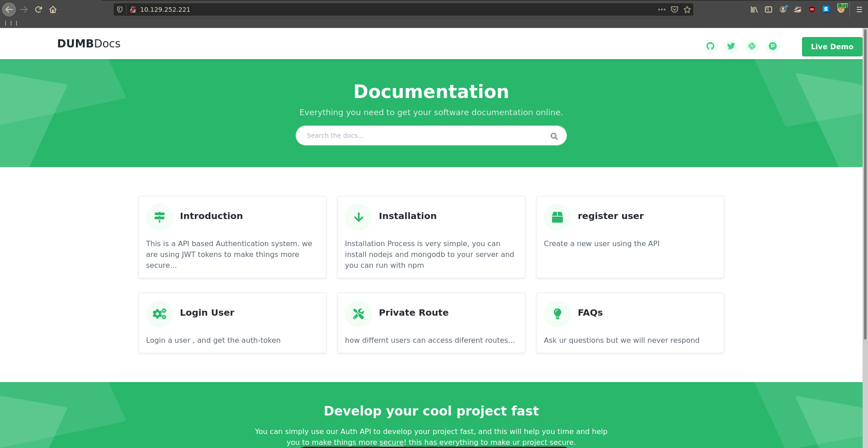Toggle the Firefox sidebar view
The height and width of the screenshot is (448, 868).
point(769,9)
